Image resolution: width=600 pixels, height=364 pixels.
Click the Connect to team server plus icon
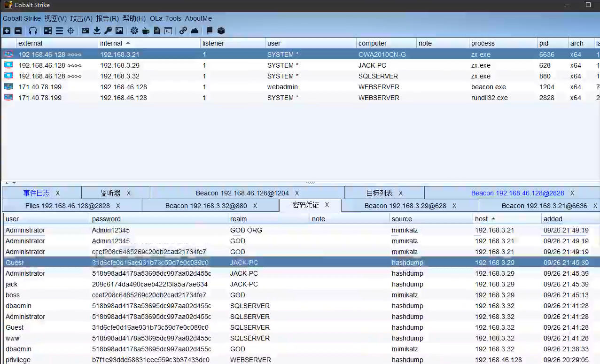click(x=7, y=31)
